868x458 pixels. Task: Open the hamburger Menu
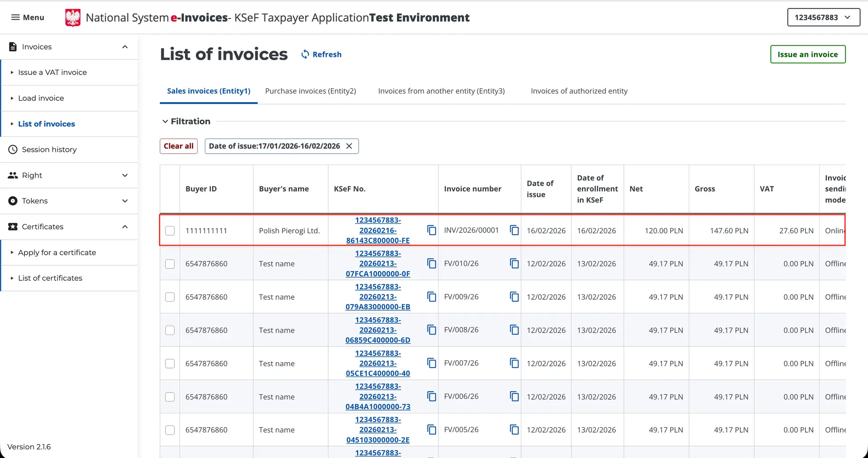coord(28,17)
